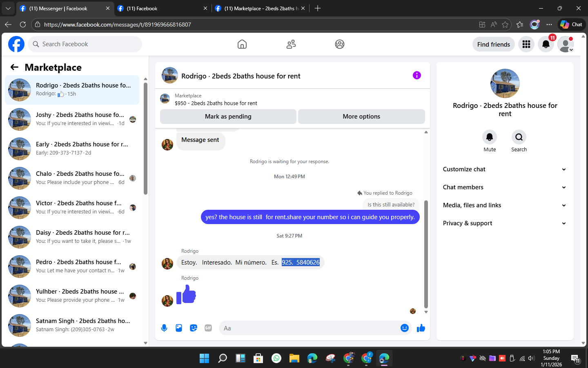Expand the Privacy & support section

(505, 223)
